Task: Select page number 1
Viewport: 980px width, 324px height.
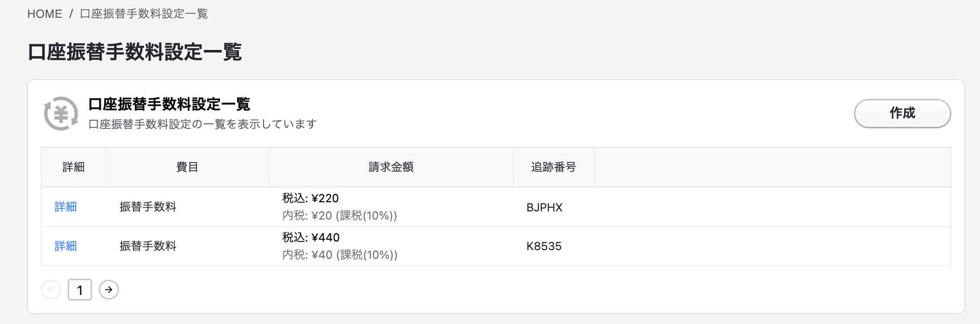Action: [80, 290]
